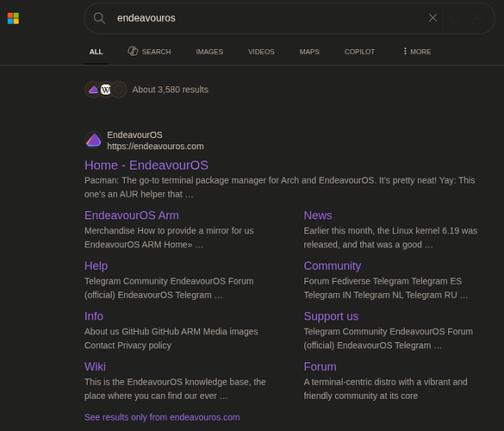Open the COPILOT tab

pyautogui.click(x=359, y=52)
